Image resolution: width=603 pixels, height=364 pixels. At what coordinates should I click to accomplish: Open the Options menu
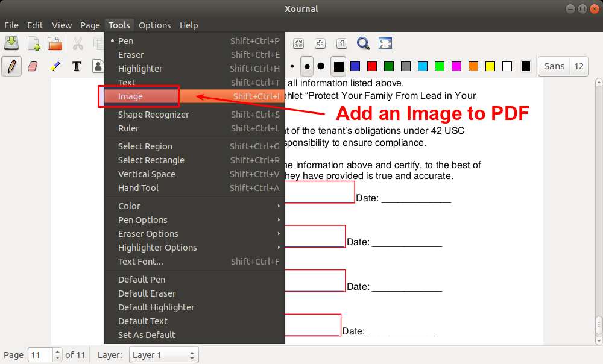tap(154, 25)
